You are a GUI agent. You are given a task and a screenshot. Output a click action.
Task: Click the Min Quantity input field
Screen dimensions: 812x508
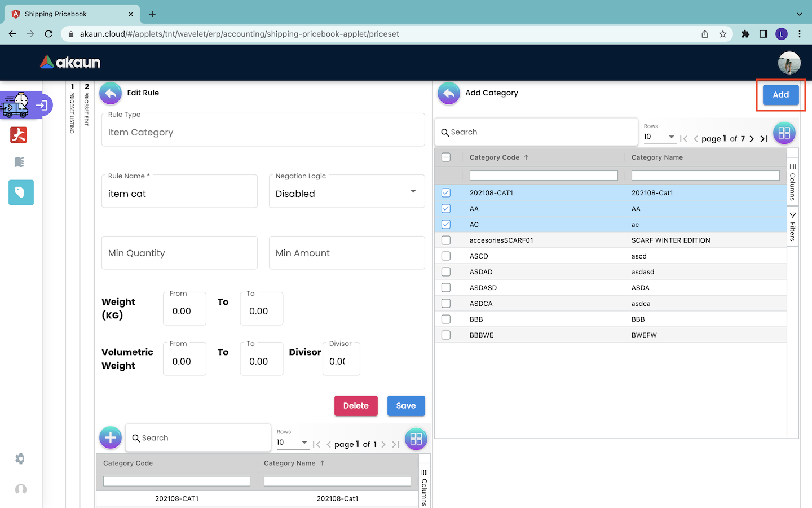click(x=179, y=253)
